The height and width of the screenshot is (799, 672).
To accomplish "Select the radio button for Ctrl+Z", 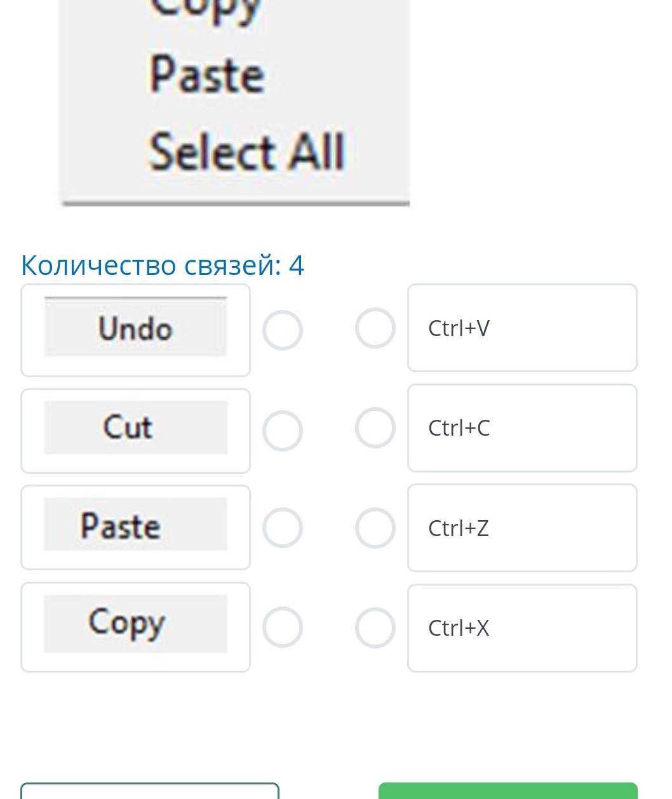I will pyautogui.click(x=375, y=528).
